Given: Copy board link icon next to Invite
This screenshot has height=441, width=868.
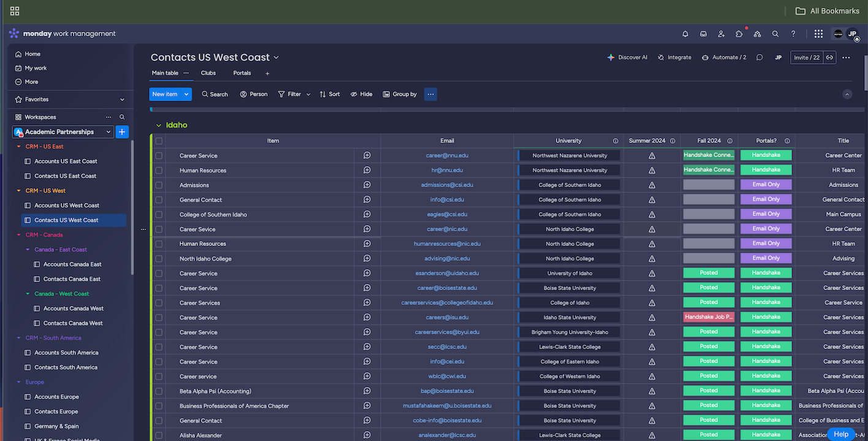Looking at the screenshot, I should 829,58.
